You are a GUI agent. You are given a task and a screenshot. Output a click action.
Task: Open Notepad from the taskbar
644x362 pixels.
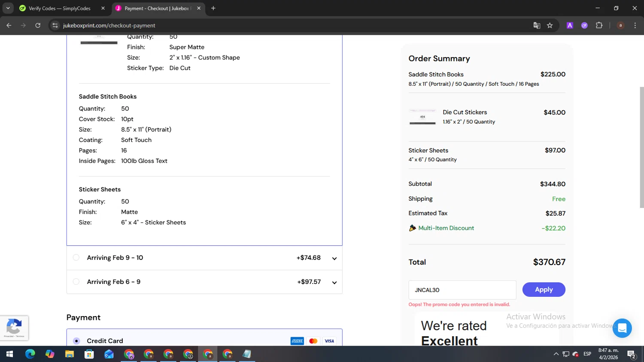coord(247,354)
